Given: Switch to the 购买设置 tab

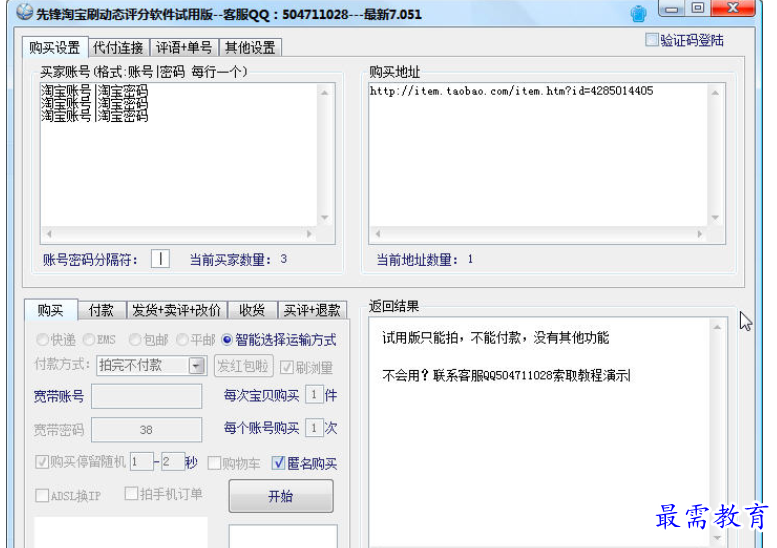Looking at the screenshot, I should click(x=55, y=48).
